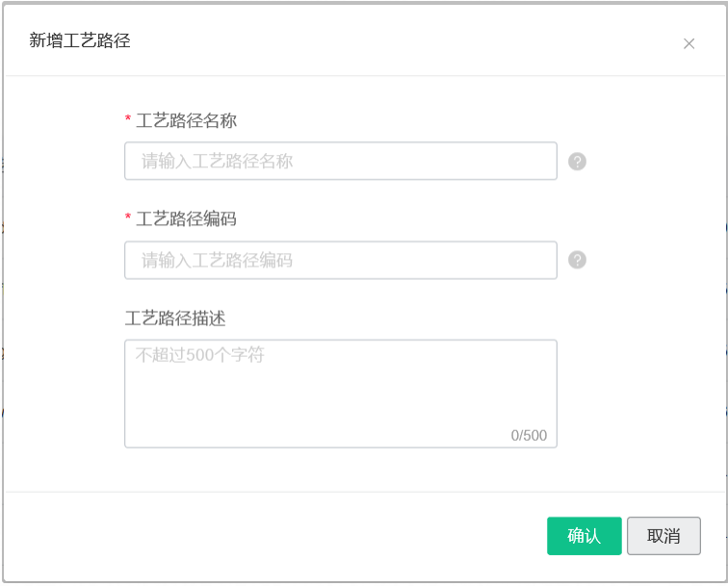Click the red asterisk before 工艺路径名称
728x586 pixels.
tap(128, 118)
